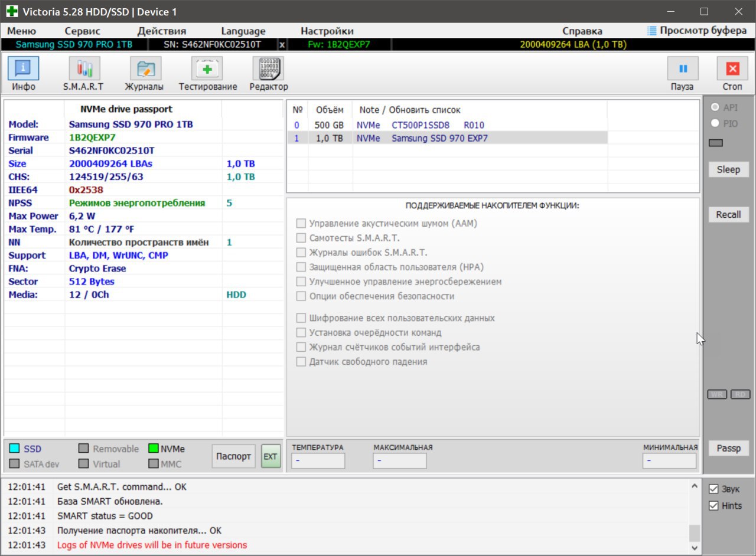Click the red 'Logs of NVMe drives' log line

[x=152, y=545]
